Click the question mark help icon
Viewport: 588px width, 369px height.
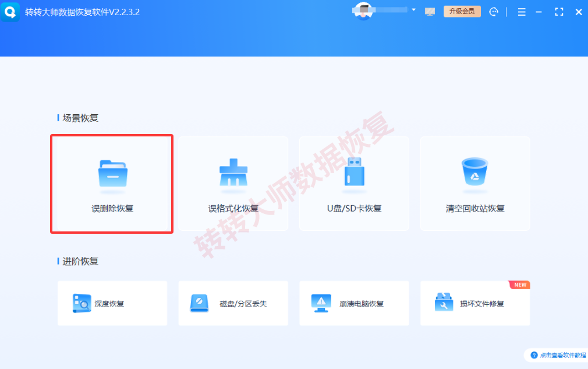tap(534, 355)
